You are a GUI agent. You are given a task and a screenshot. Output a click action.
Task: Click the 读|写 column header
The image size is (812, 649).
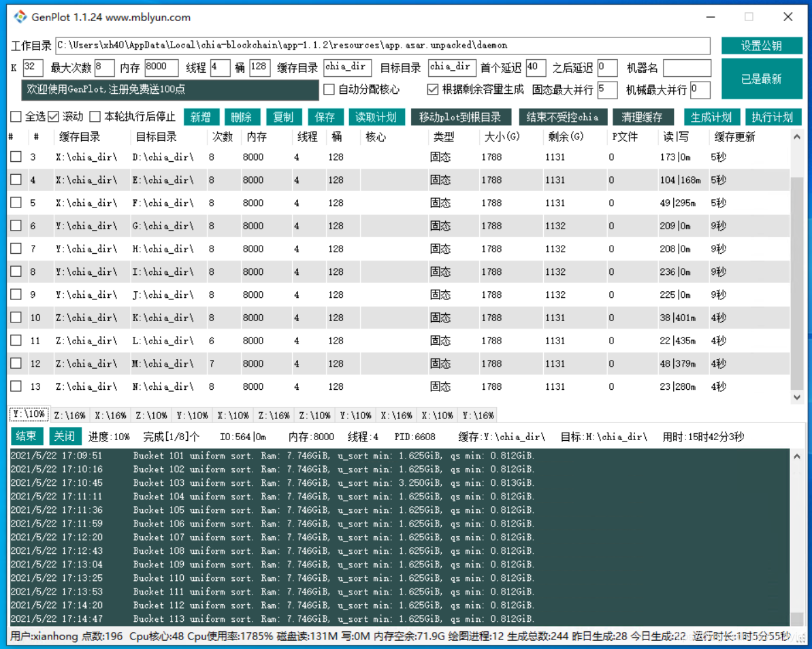[676, 137]
